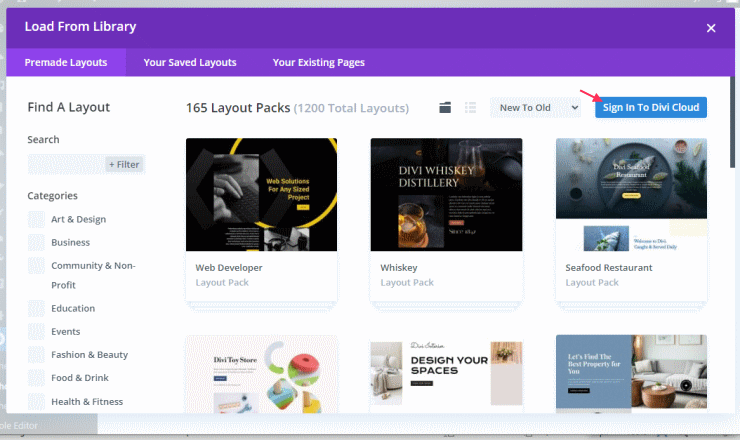
Task: Click the Seafood Restaurant pack title
Action: click(609, 268)
